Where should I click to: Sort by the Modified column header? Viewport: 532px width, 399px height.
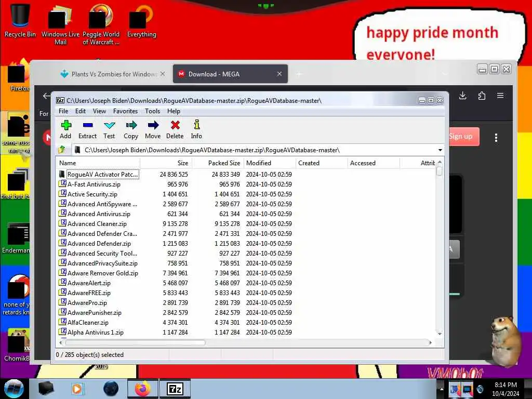pyautogui.click(x=270, y=163)
